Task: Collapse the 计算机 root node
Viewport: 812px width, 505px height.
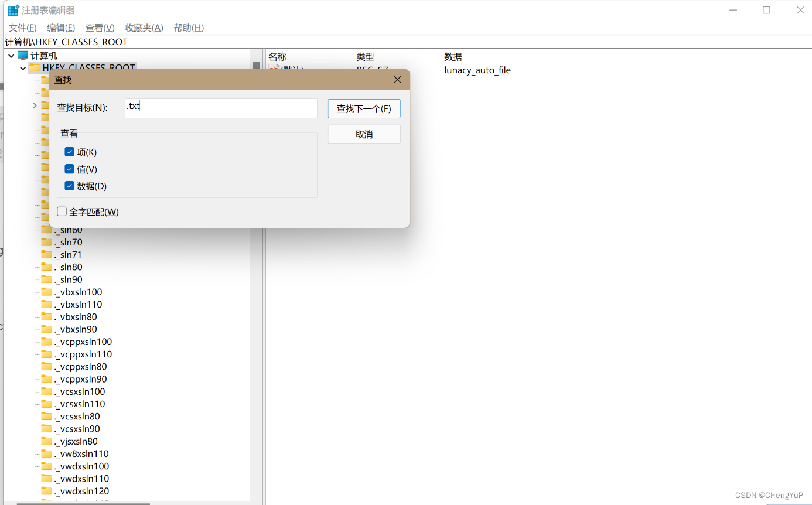Action: pyautogui.click(x=11, y=56)
